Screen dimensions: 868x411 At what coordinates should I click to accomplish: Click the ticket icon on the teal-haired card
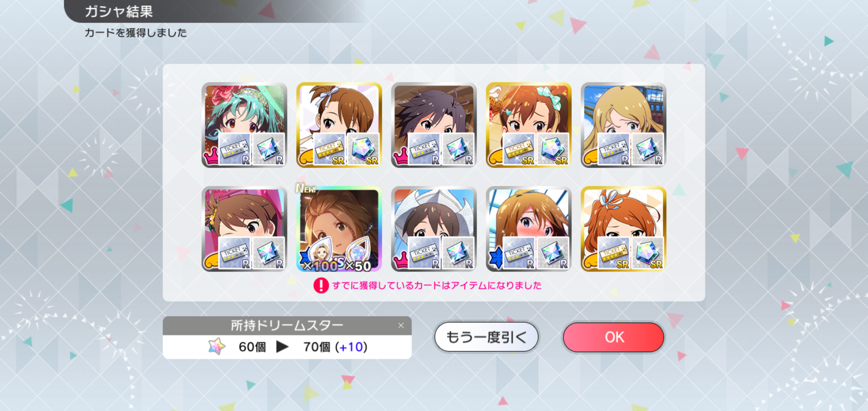(x=234, y=149)
